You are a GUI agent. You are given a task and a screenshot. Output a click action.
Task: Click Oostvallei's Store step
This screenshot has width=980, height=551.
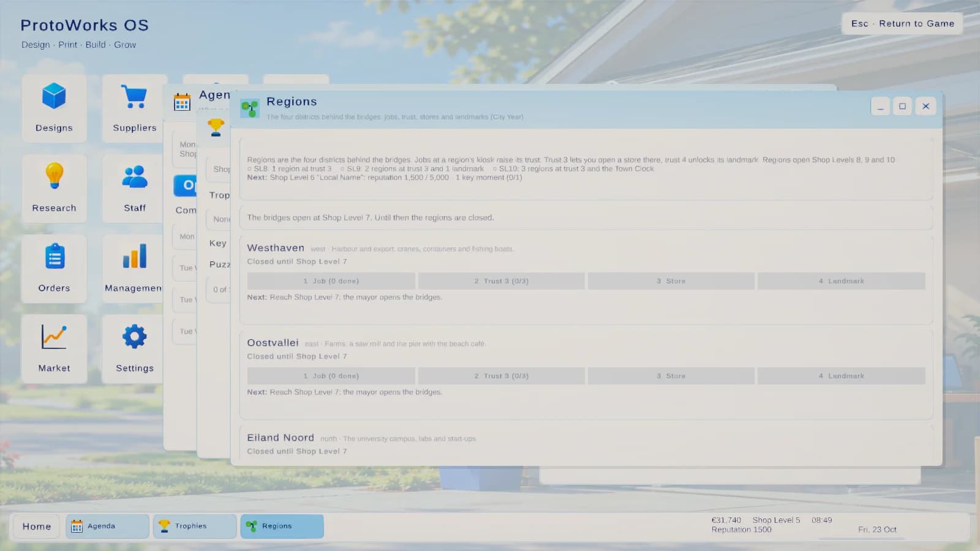[x=671, y=376]
